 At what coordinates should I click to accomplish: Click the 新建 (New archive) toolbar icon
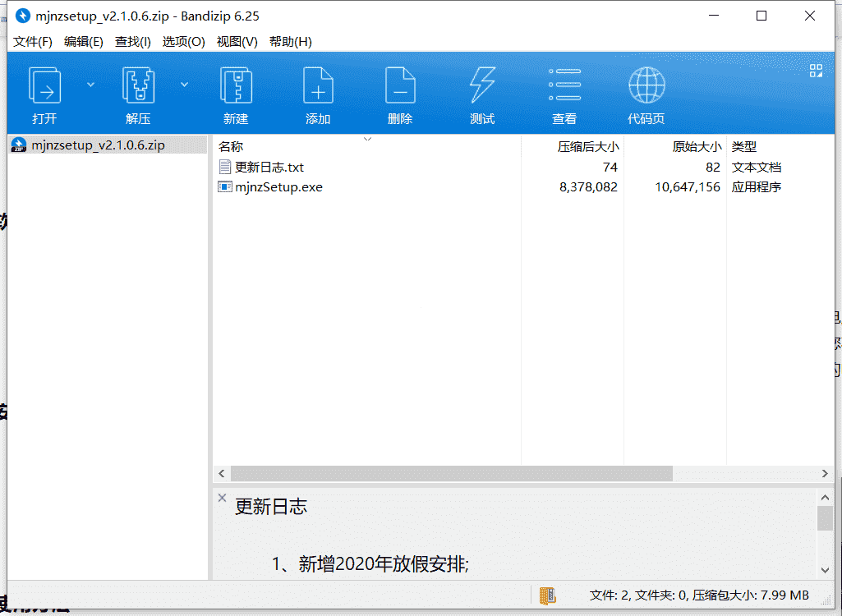[x=237, y=85]
